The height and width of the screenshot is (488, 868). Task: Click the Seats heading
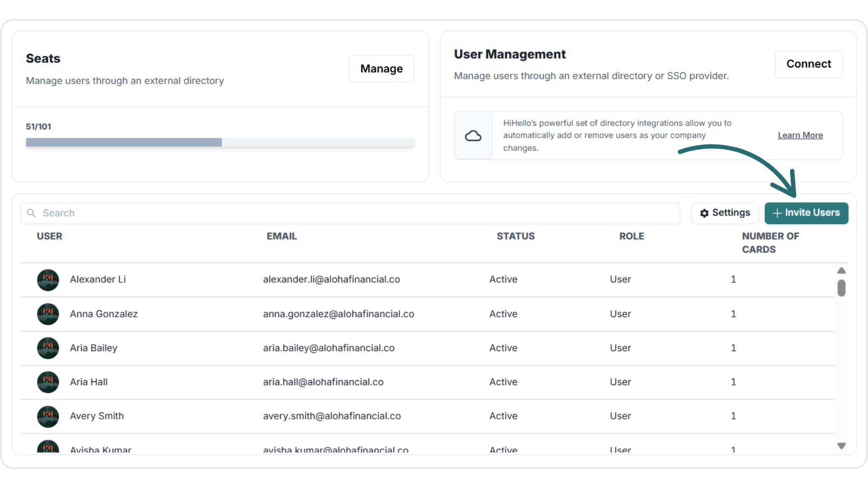[x=43, y=59]
